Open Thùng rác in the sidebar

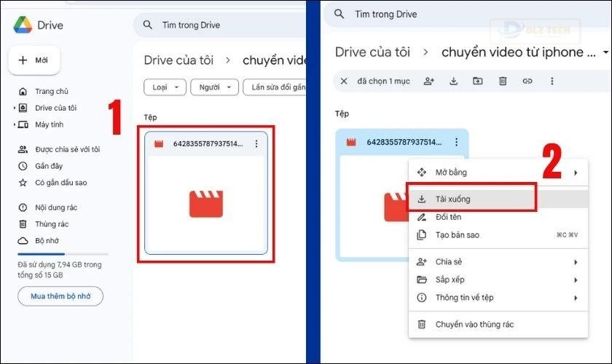(52, 224)
